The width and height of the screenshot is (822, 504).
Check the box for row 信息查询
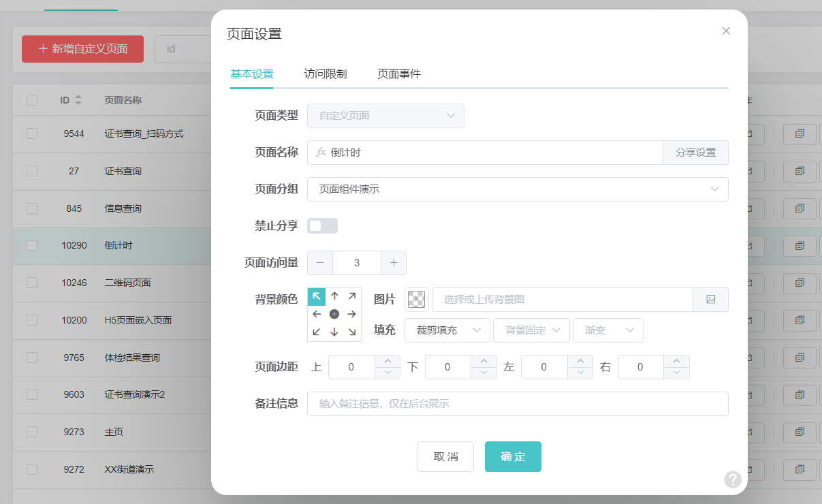click(x=32, y=208)
